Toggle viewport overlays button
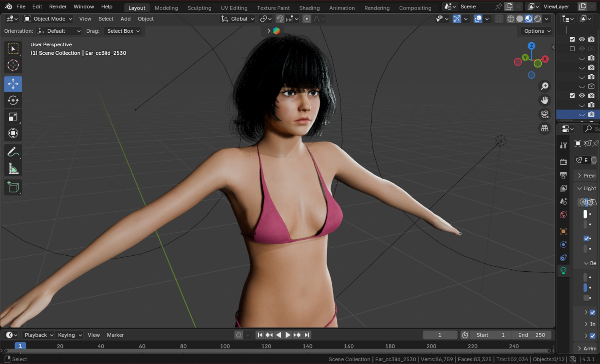This screenshot has height=364, width=600. [478, 19]
